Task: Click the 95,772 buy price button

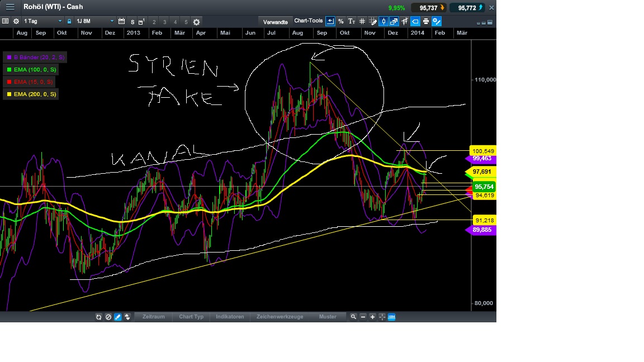Action: pyautogui.click(x=467, y=7)
